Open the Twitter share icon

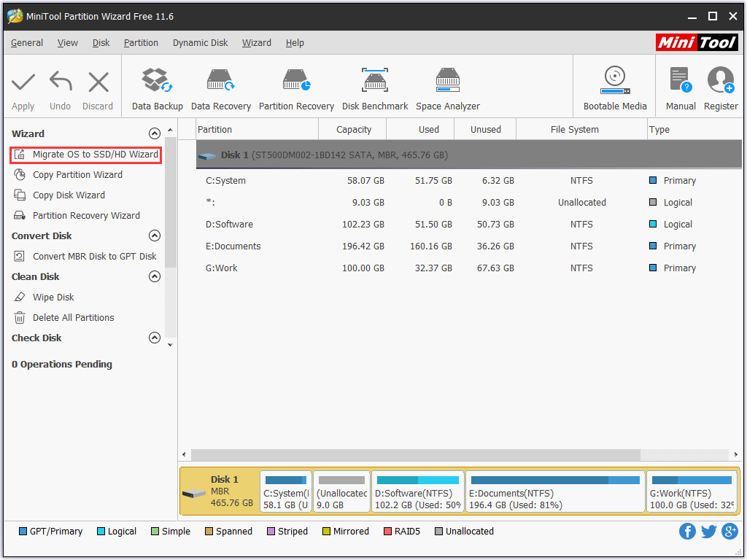point(708,532)
